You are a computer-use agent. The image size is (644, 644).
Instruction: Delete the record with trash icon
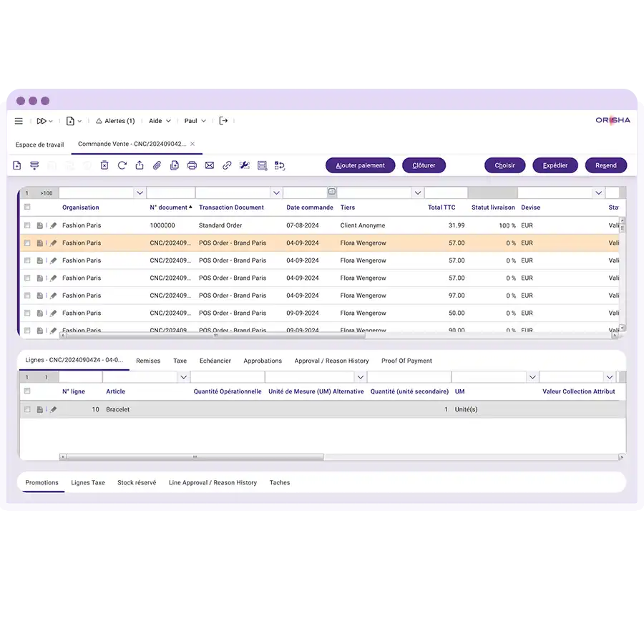pos(104,165)
